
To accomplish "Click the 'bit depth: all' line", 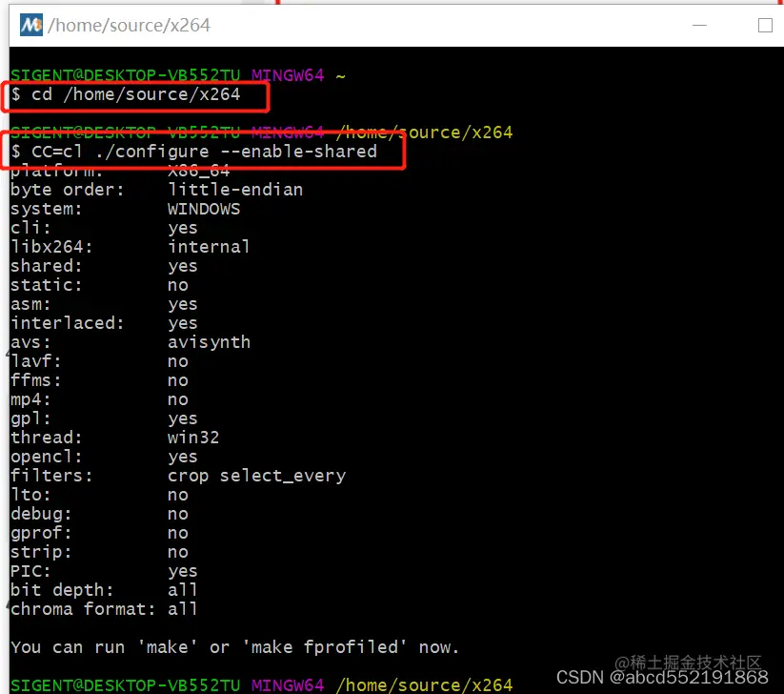I will pos(104,590).
